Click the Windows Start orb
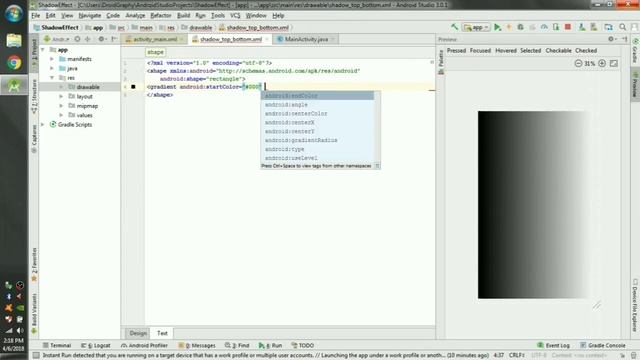The image size is (640, 360). pyautogui.click(x=14, y=14)
